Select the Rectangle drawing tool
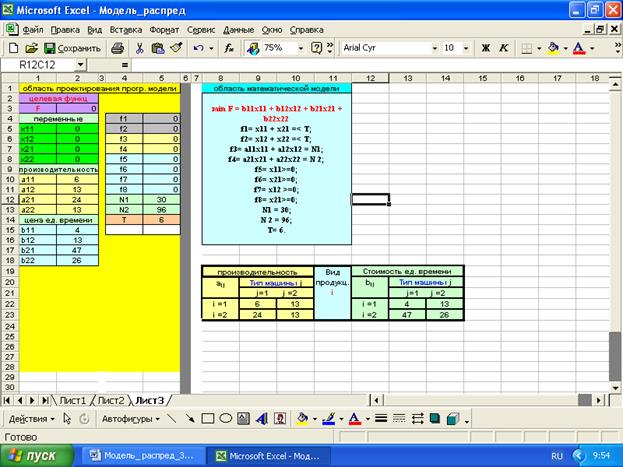Viewport: 623px width, 467px height. (x=208, y=419)
